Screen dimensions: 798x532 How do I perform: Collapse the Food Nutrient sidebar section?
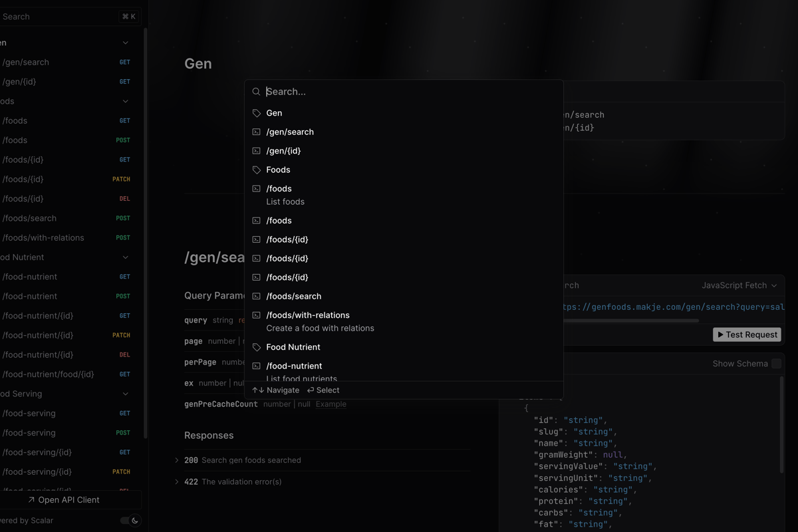point(126,257)
